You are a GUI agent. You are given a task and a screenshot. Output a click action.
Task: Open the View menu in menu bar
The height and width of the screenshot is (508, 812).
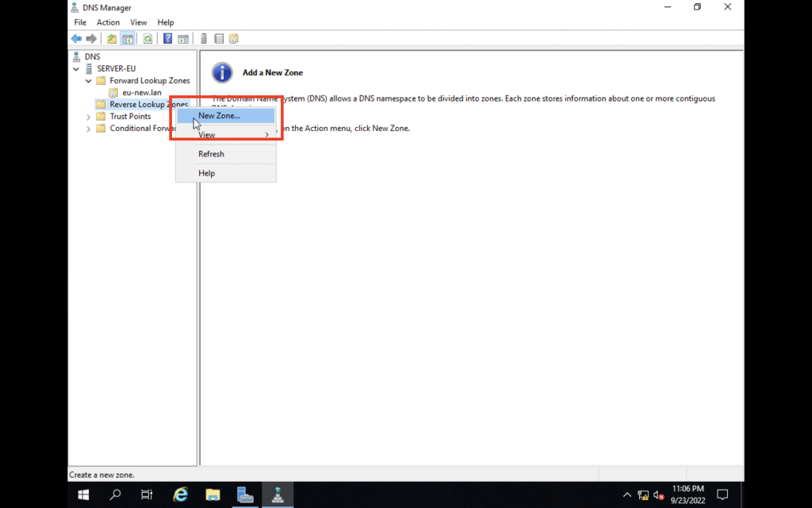[x=138, y=22]
